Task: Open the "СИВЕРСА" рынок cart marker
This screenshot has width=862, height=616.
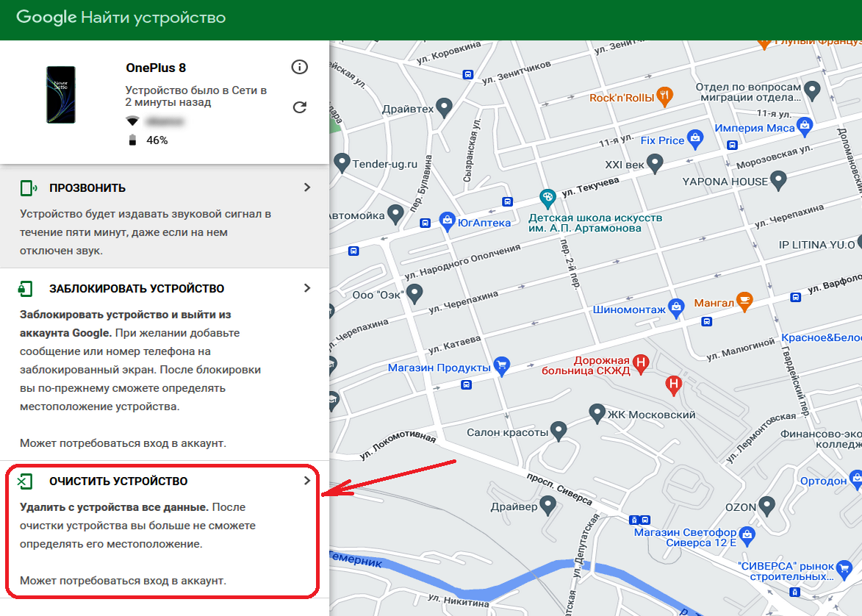Action: (x=844, y=569)
